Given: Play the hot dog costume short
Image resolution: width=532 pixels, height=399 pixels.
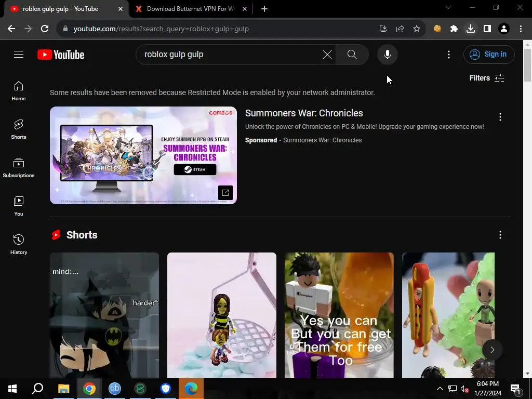Looking at the screenshot, I should tap(448, 315).
